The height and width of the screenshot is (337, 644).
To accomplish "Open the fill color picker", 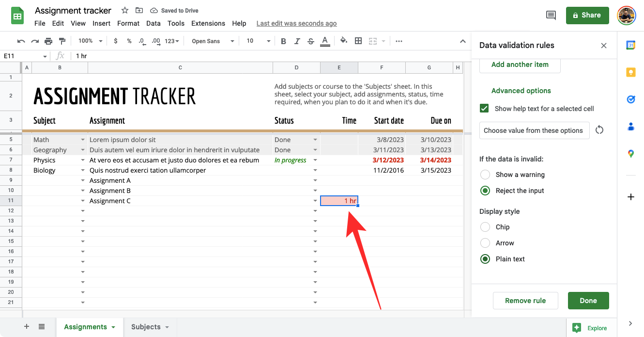I will (344, 41).
